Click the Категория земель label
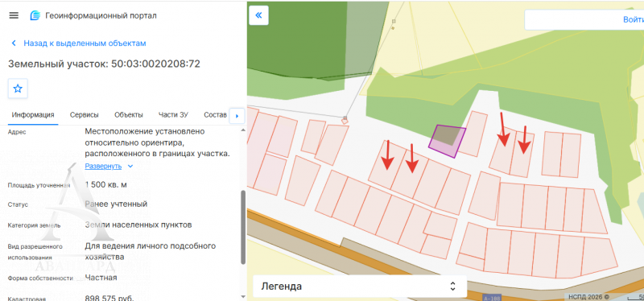 coord(34,225)
